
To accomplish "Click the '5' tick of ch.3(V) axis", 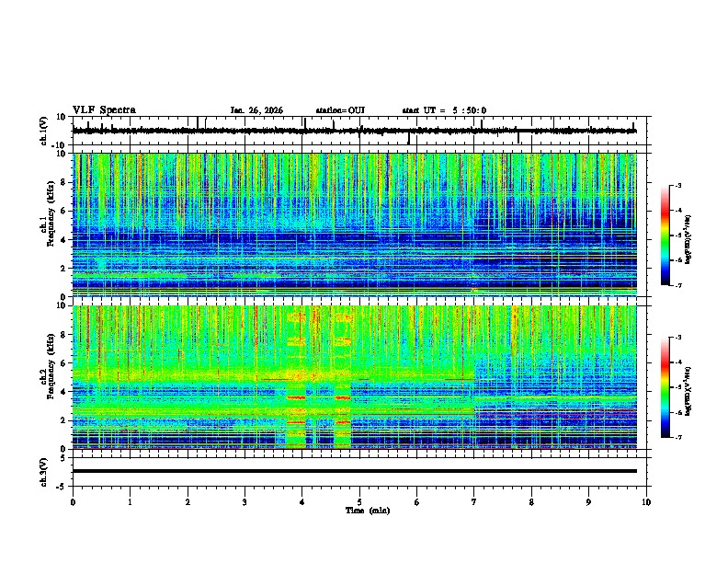I will 64,458.
